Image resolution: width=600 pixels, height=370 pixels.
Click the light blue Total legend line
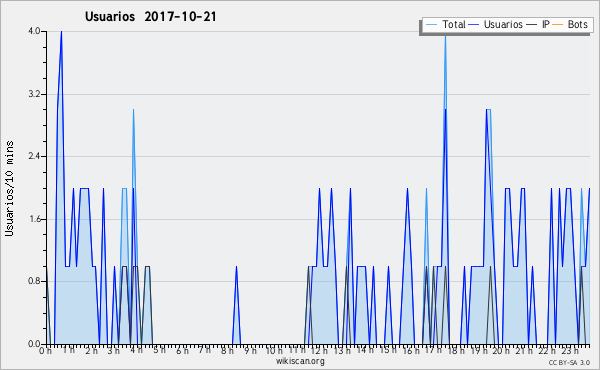point(431,25)
